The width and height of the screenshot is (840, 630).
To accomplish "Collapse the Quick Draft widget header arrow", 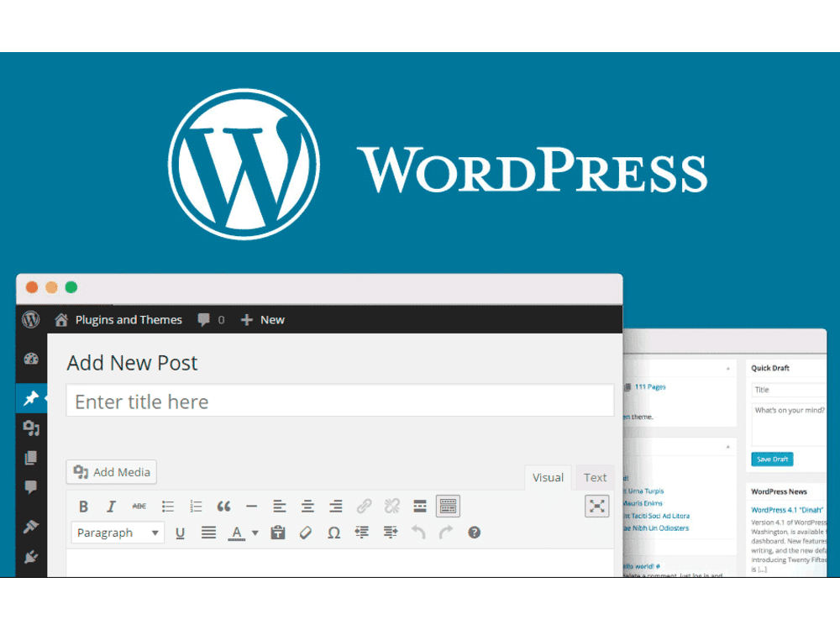I will coord(727,367).
